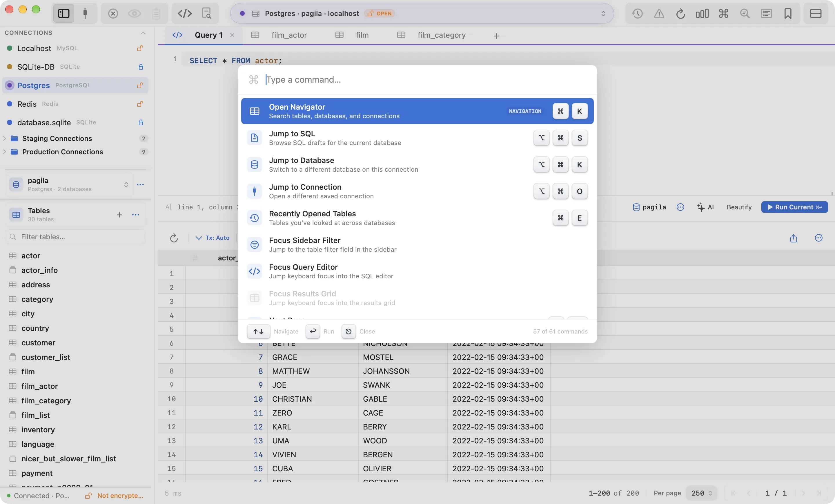Open the history clock icon

638,14
